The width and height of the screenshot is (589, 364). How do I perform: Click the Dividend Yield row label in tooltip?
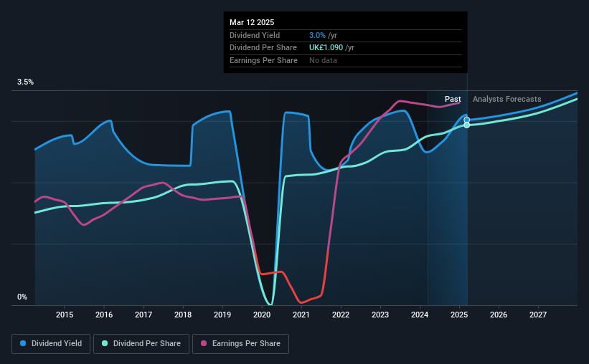pyautogui.click(x=255, y=35)
